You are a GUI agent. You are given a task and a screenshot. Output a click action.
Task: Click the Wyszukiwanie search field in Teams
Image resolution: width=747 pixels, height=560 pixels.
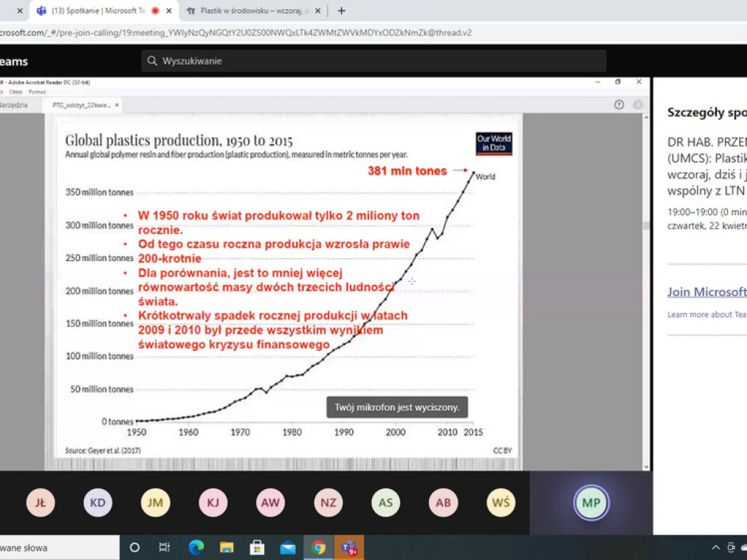(x=373, y=61)
